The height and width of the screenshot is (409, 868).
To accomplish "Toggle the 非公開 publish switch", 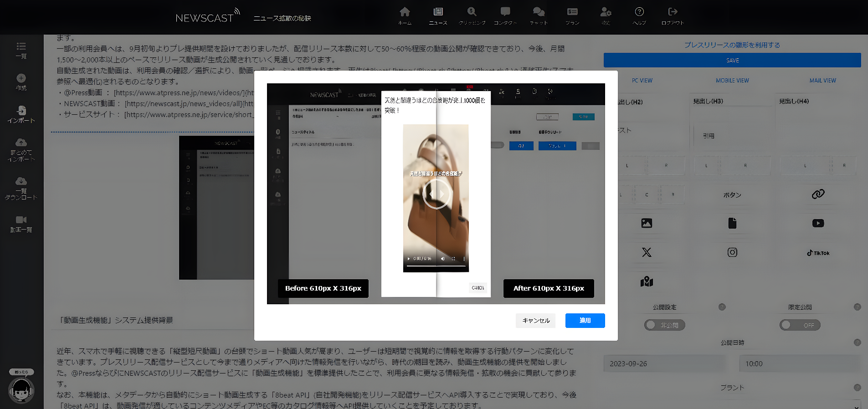I will click(x=665, y=325).
